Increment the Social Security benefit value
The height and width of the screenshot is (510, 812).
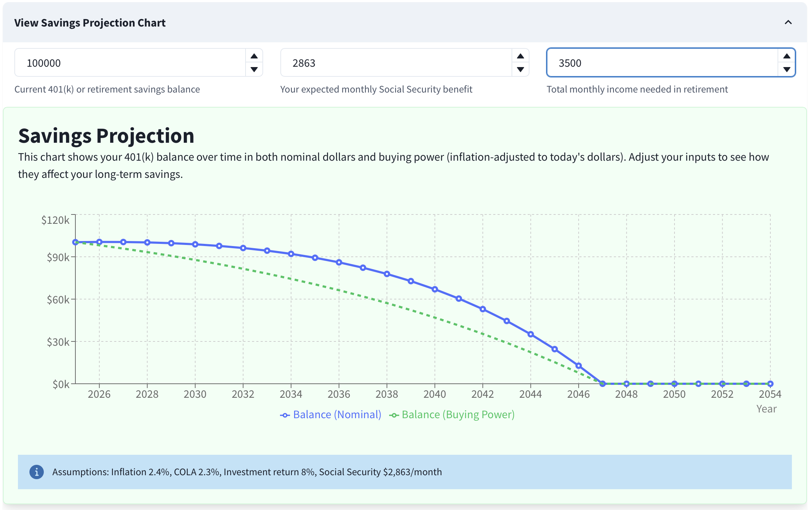[520, 56]
